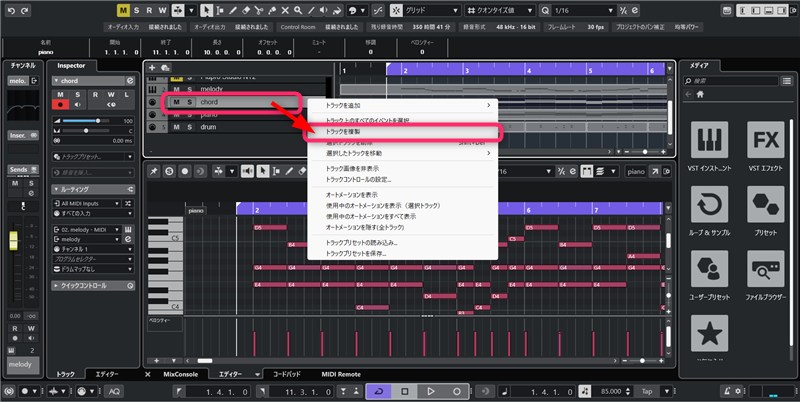Toggle global Write W automation in top toolbar
Image resolution: width=800 pixels, height=402 pixels.
tap(162, 10)
